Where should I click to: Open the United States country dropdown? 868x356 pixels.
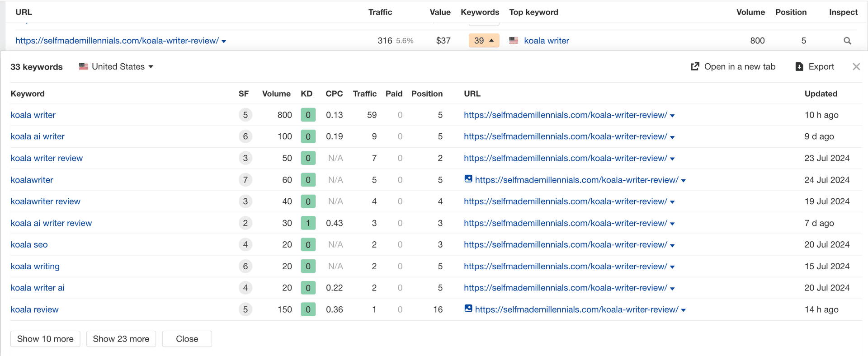117,66
